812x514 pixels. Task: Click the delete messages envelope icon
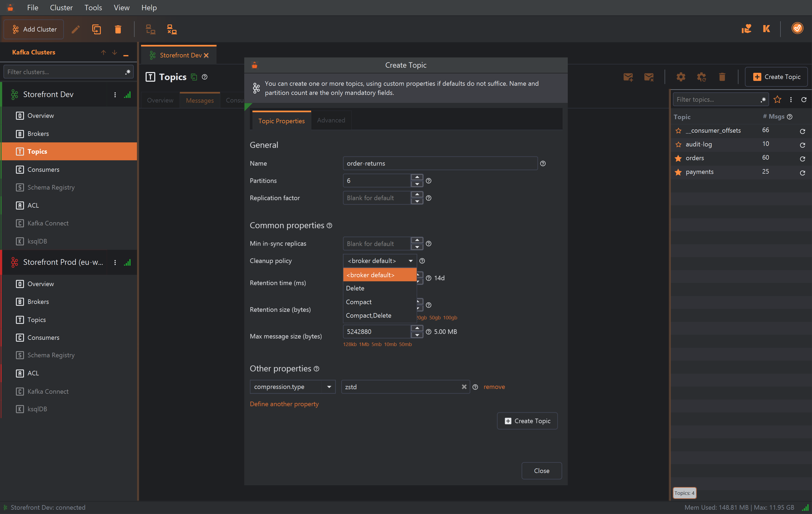tap(649, 77)
